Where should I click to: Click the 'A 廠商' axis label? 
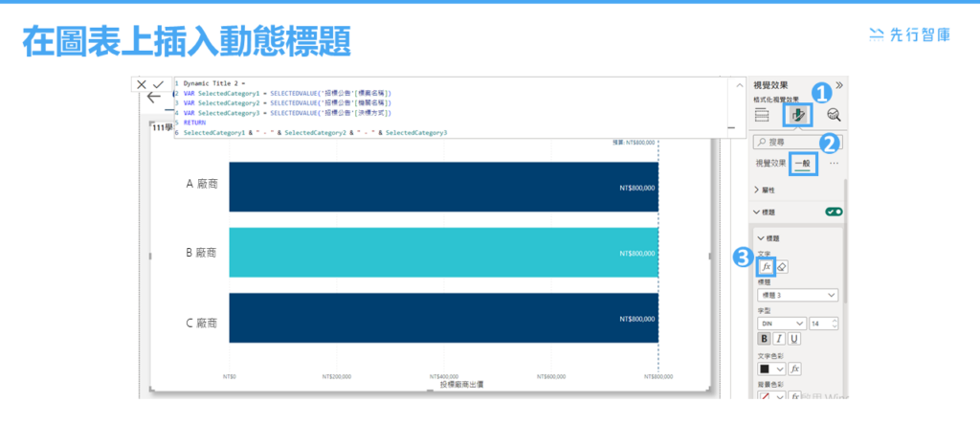pyautogui.click(x=202, y=185)
